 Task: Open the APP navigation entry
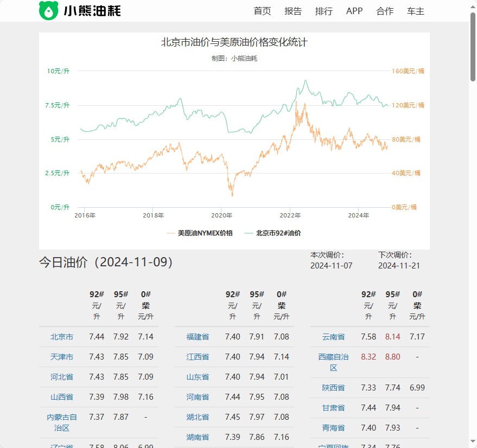coord(354,11)
